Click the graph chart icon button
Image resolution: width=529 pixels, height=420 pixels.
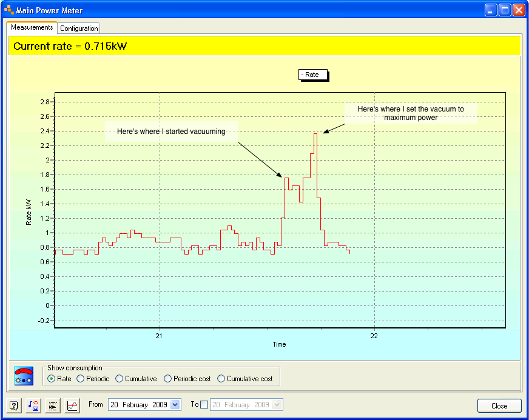coord(72,405)
